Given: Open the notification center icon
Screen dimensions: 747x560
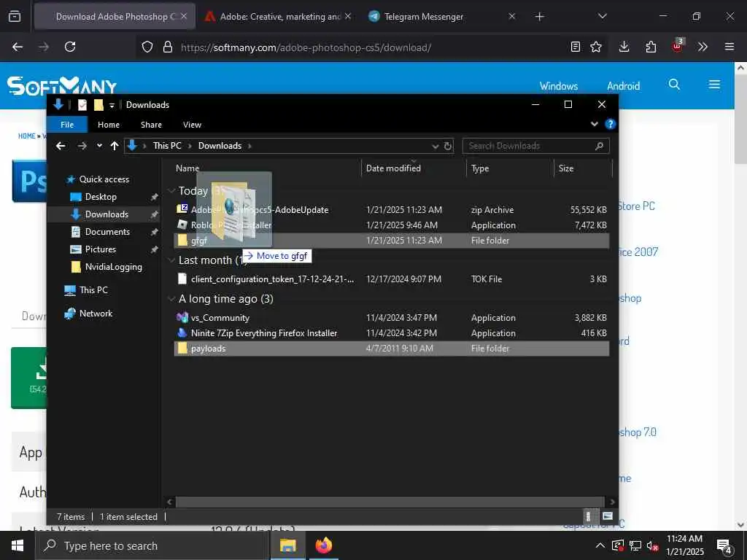Looking at the screenshot, I should pos(724,546).
